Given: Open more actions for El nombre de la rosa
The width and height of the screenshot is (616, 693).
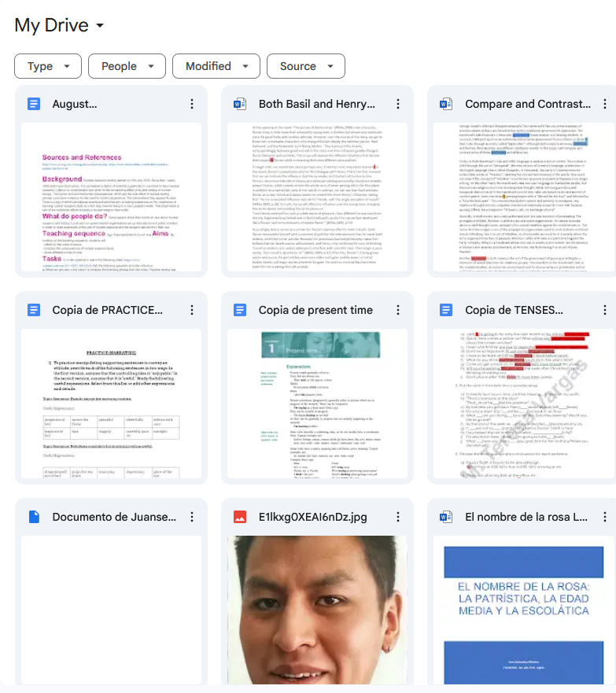Looking at the screenshot, I should (x=605, y=517).
